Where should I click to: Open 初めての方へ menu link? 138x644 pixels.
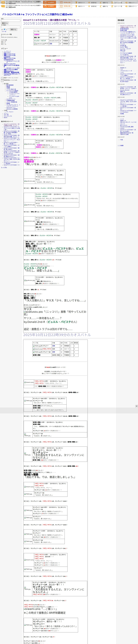[7, 52]
